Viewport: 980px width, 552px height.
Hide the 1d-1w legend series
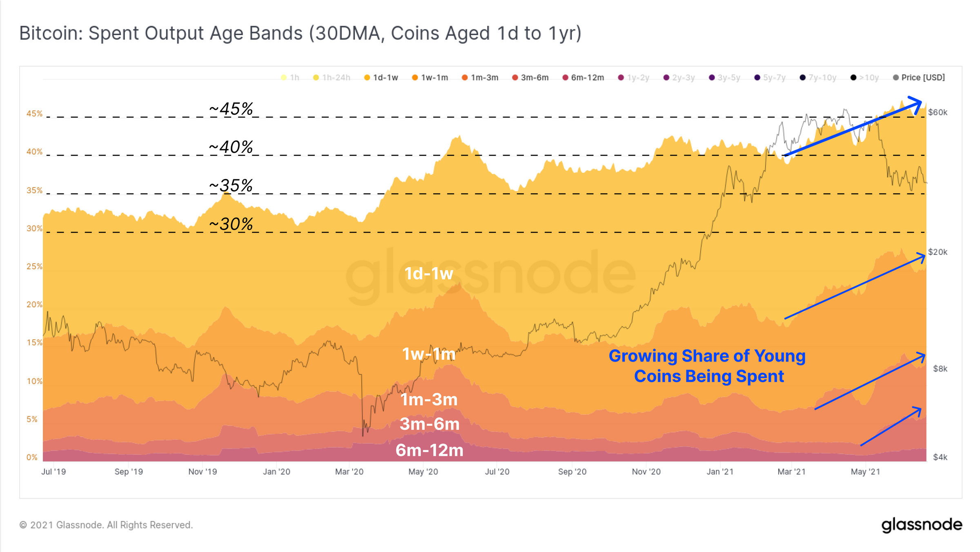(x=381, y=78)
